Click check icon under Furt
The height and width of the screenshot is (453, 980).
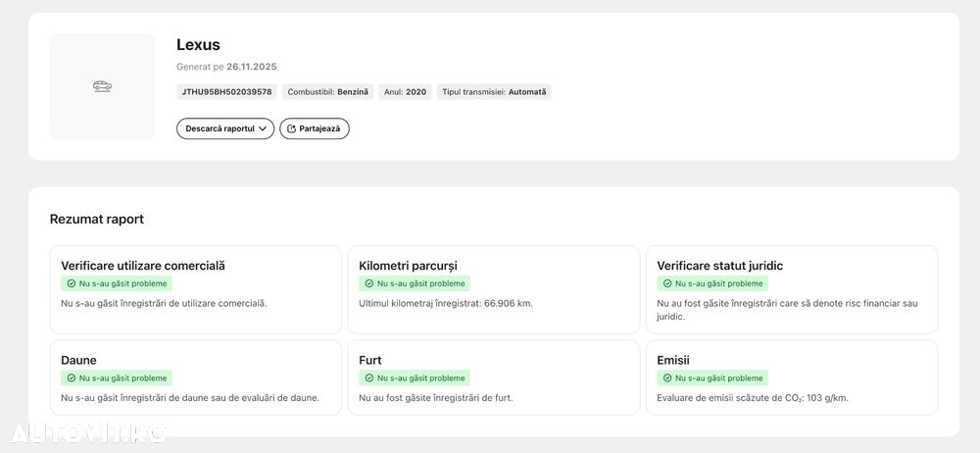369,377
